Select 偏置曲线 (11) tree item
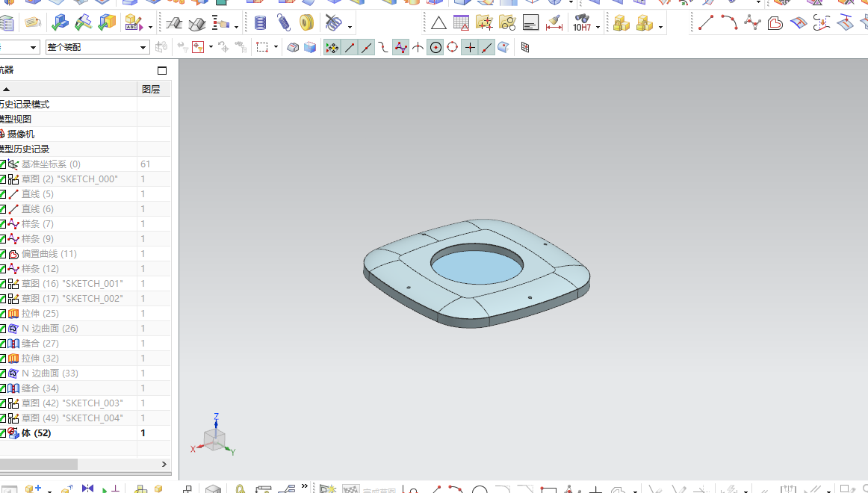Screen dimensions: 868x493 pos(49,254)
